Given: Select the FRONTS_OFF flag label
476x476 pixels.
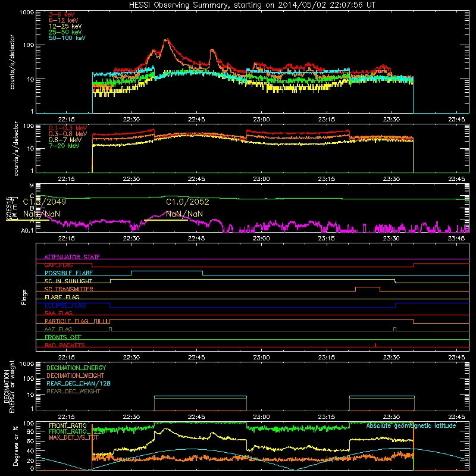Looking at the screenshot, I should pos(63,337).
